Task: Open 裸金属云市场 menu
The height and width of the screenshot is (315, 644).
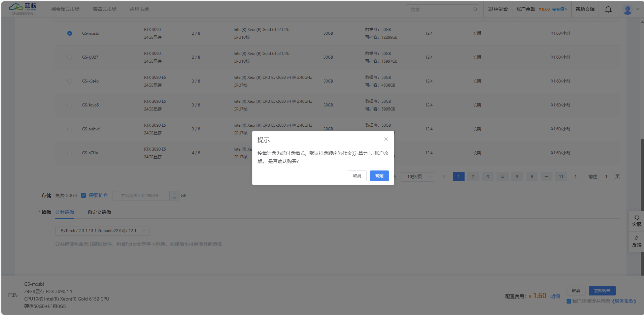Action: [x=65, y=9]
